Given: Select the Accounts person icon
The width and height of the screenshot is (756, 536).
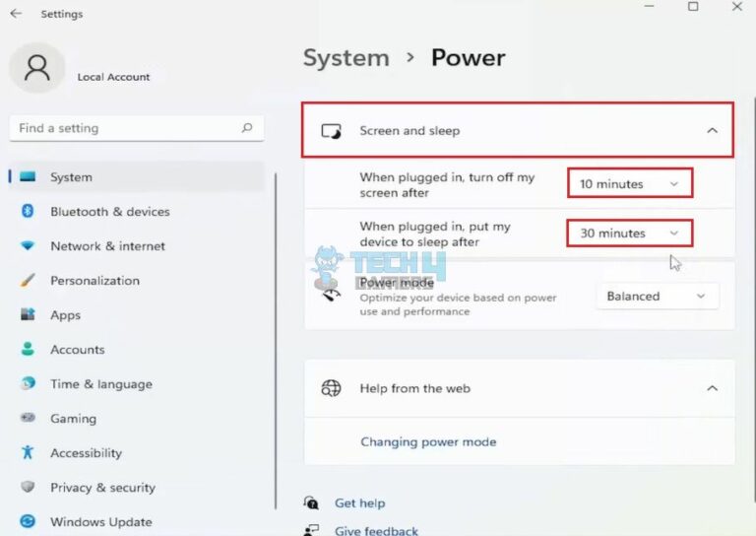Looking at the screenshot, I should pos(28,349).
